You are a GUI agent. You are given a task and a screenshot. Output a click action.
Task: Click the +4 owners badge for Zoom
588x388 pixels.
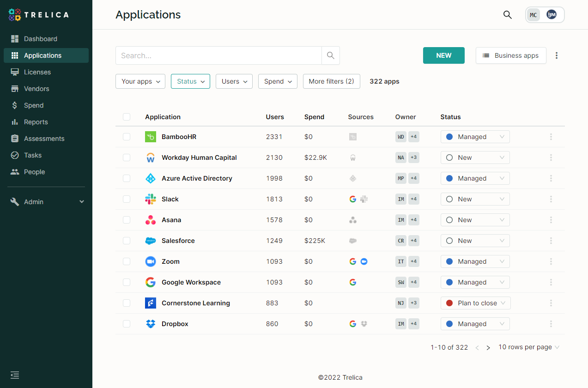pos(414,261)
